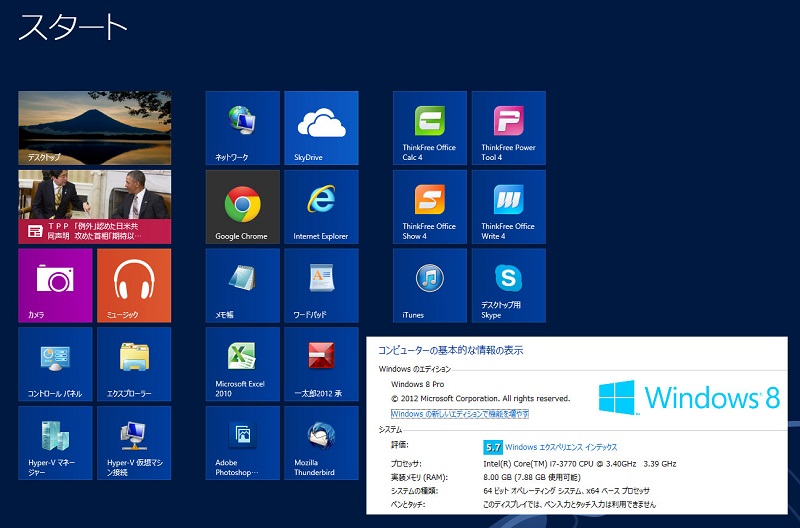The width and height of the screenshot is (800, 528).
Task: Open the Ichitaro 2012 tile
Action: [321, 364]
